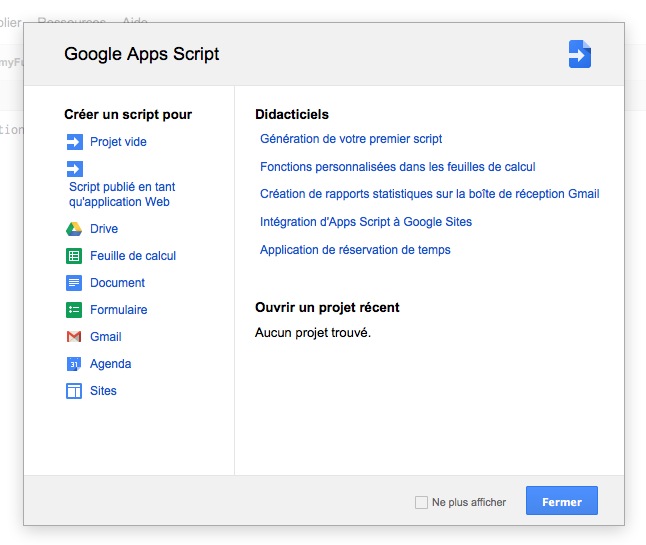Select the Agenda script option
This screenshot has height=545, width=646.
(110, 364)
